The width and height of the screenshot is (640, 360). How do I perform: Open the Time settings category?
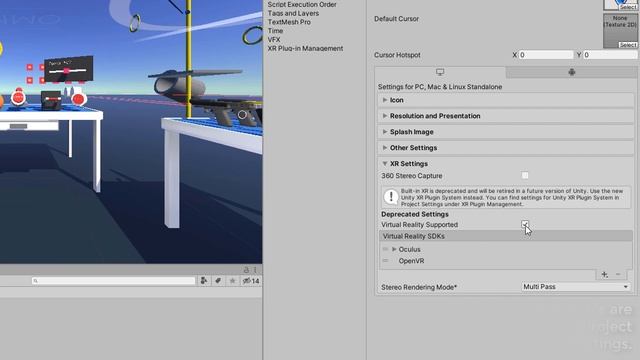275,31
